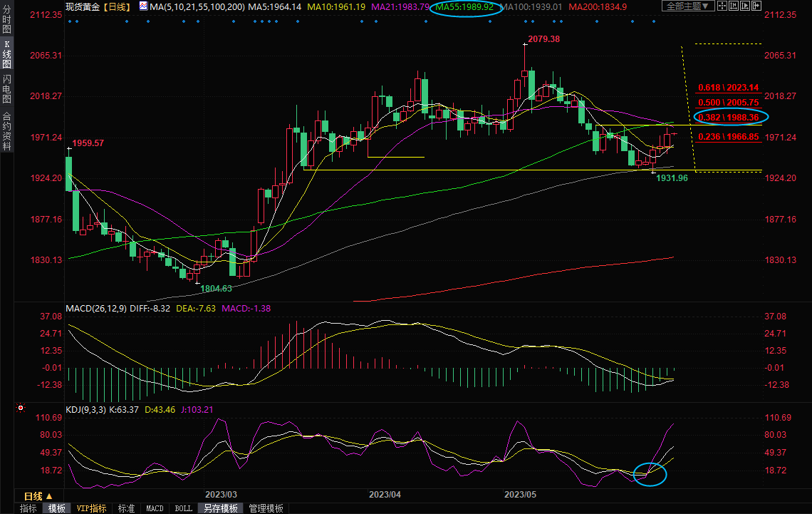This screenshot has width=812, height=514.
Task: Select the 模板 bottom tab
Action: 57,508
